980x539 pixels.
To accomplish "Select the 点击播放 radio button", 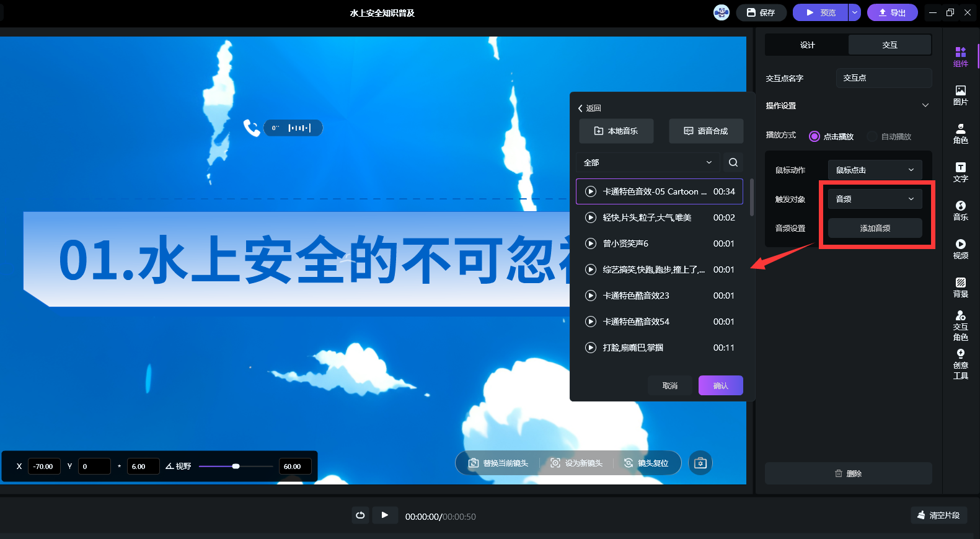I will point(814,136).
